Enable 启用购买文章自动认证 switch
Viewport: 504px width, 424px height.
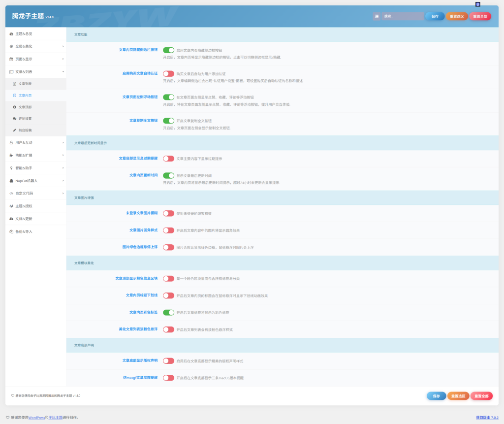point(168,74)
